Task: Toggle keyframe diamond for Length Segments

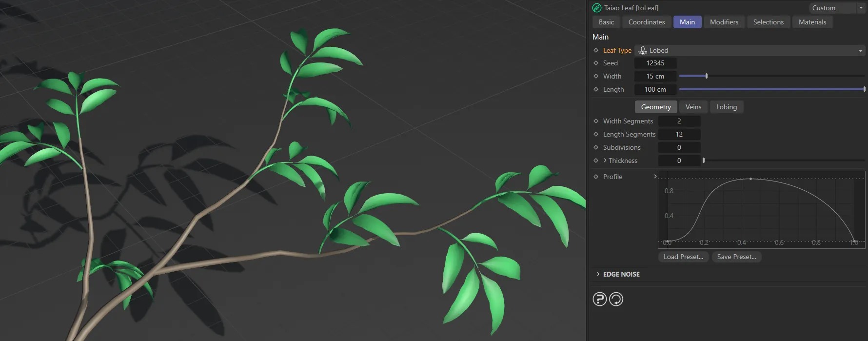Action: pyautogui.click(x=596, y=134)
